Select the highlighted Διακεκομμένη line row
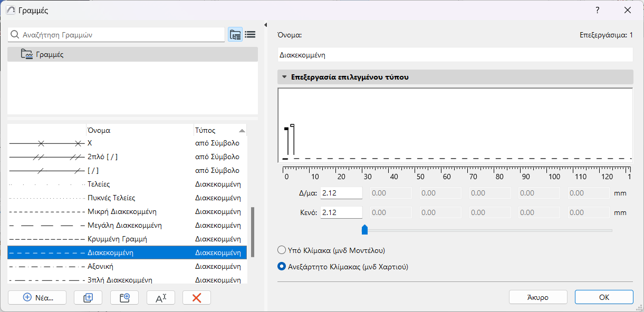This screenshot has width=644, height=312. [x=127, y=253]
